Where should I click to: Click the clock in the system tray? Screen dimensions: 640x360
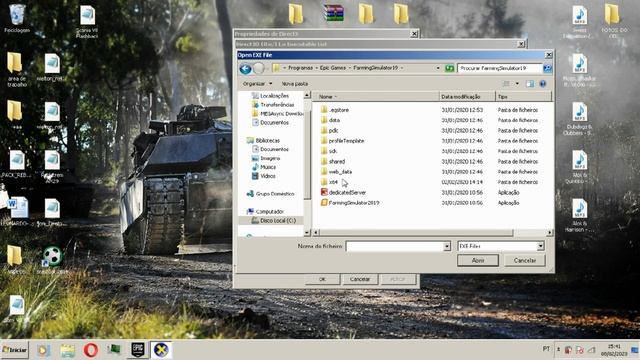[614, 350]
